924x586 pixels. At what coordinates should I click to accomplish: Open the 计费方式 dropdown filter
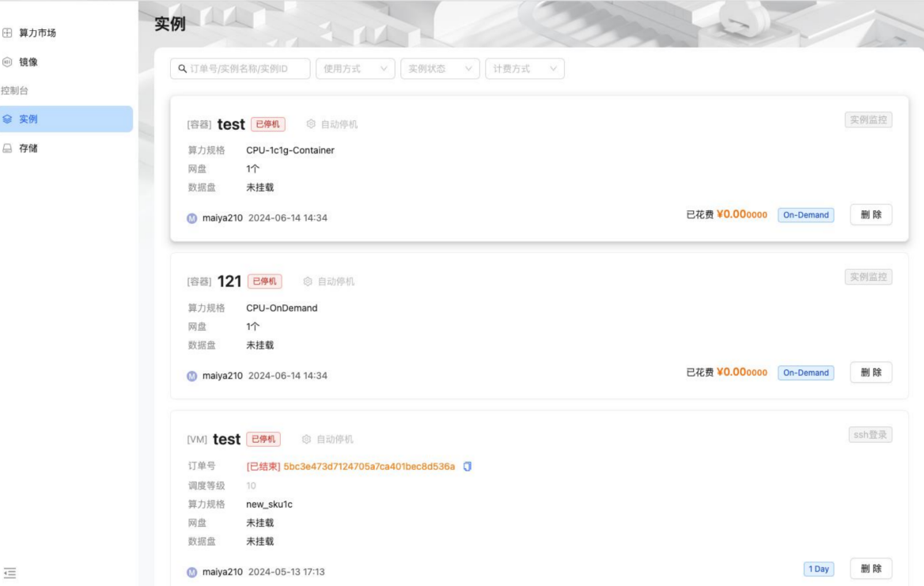pos(524,69)
